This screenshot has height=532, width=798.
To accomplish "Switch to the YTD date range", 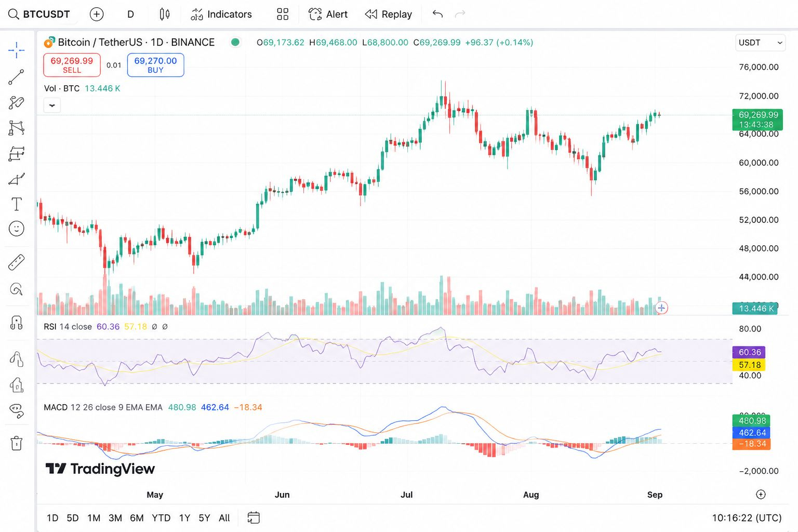I will click(x=161, y=518).
